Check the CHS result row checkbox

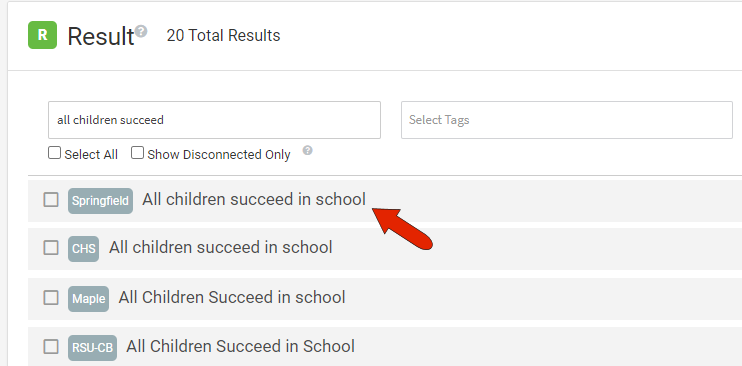tap(51, 248)
